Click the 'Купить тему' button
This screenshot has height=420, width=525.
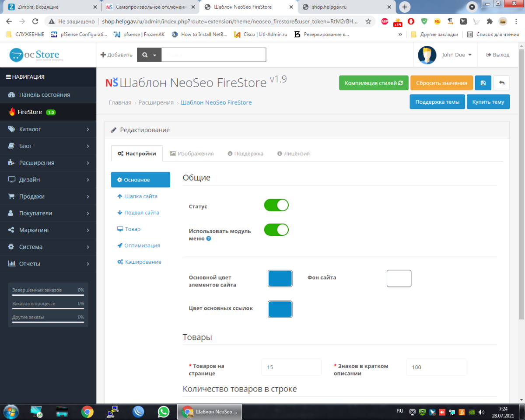488,102
